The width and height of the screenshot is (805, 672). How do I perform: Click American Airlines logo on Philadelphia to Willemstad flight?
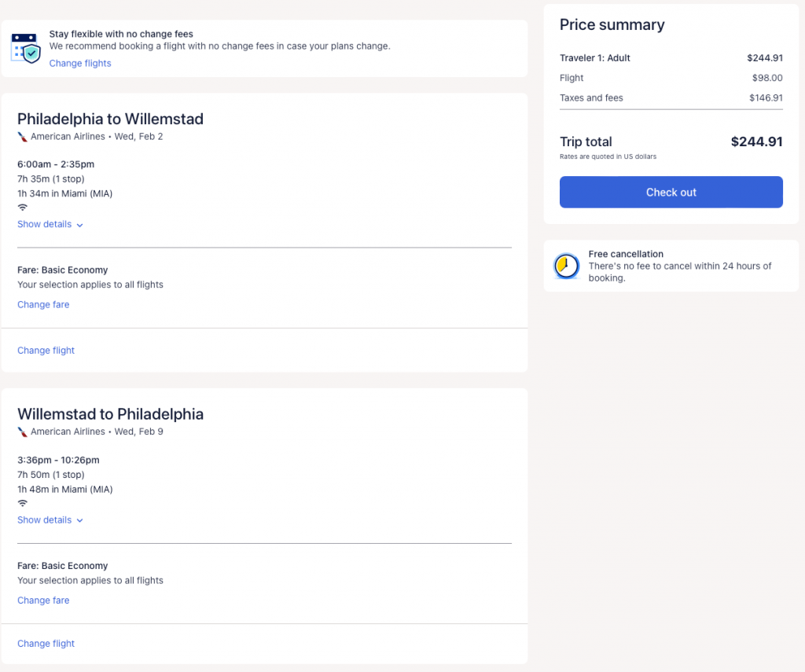point(22,137)
